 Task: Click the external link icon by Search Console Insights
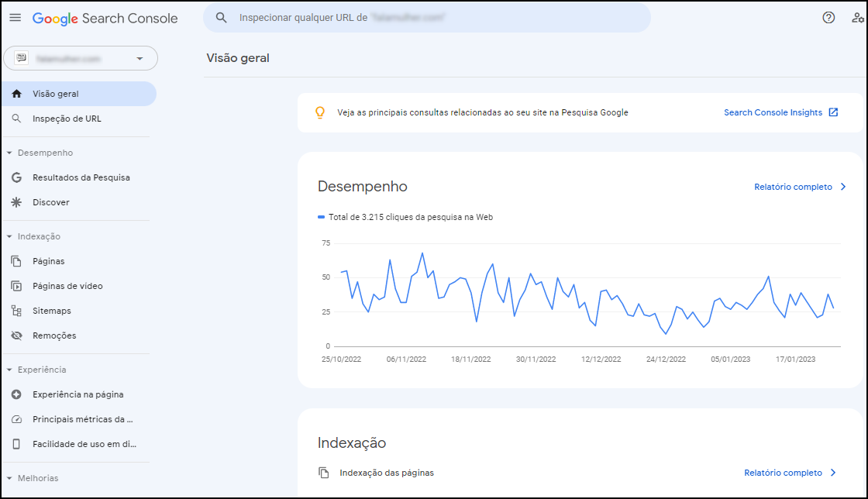833,112
